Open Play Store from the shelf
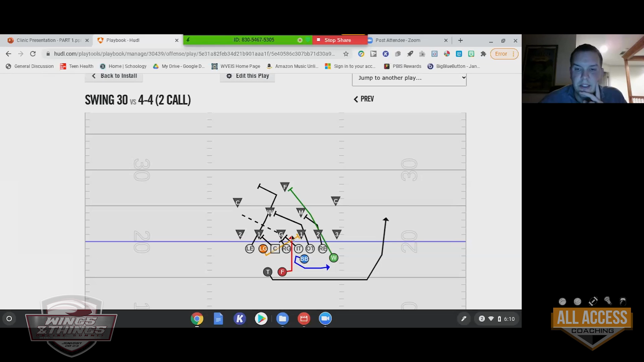 click(261, 319)
